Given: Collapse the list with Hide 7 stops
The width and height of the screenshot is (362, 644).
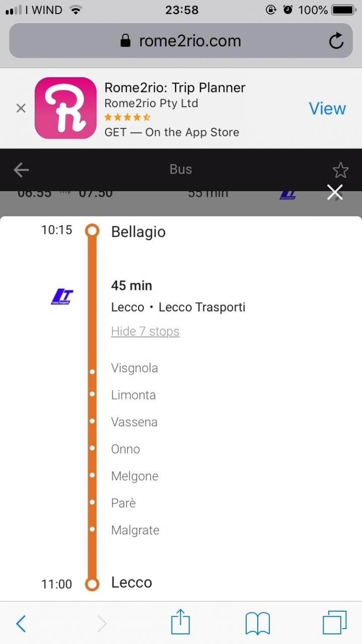Looking at the screenshot, I should pyautogui.click(x=145, y=332).
